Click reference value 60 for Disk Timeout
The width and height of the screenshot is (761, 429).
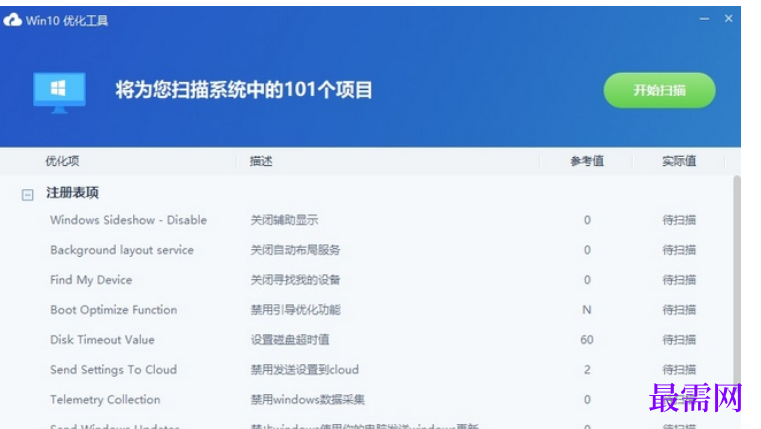coord(587,340)
